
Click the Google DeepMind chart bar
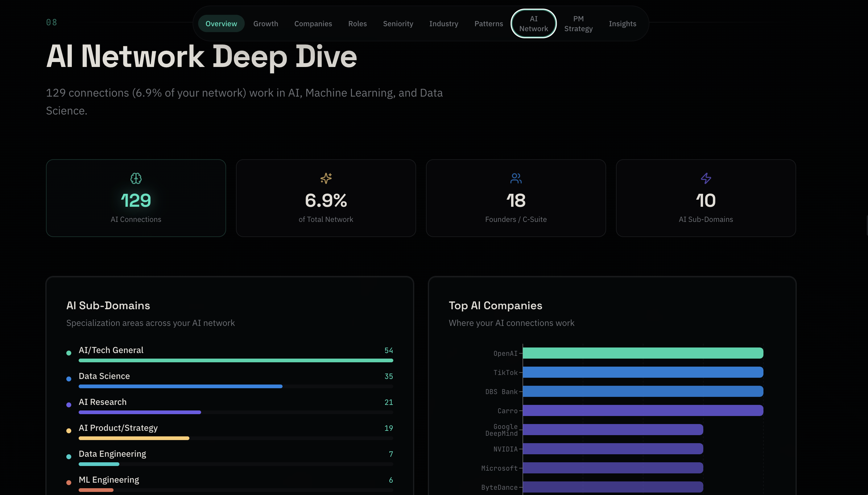point(613,429)
